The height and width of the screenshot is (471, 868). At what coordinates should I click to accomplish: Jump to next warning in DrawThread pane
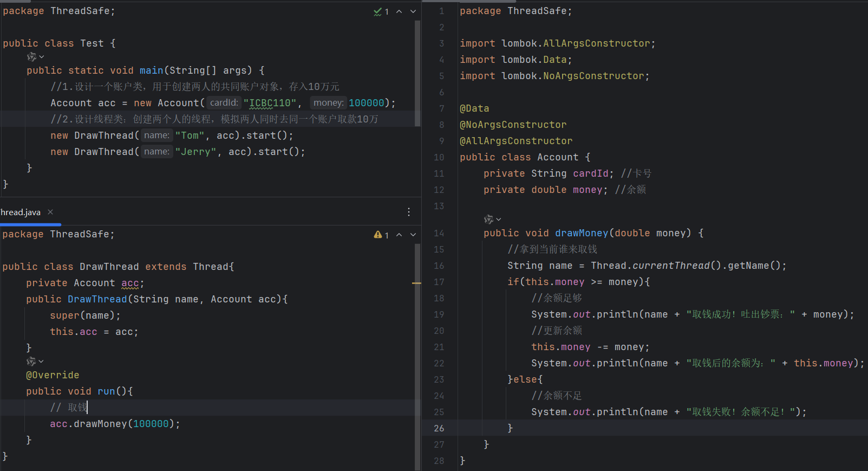click(413, 235)
